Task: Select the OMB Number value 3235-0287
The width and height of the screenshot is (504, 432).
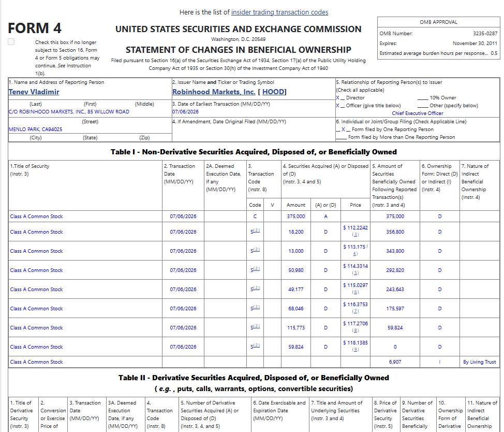Action: pyautogui.click(x=485, y=34)
